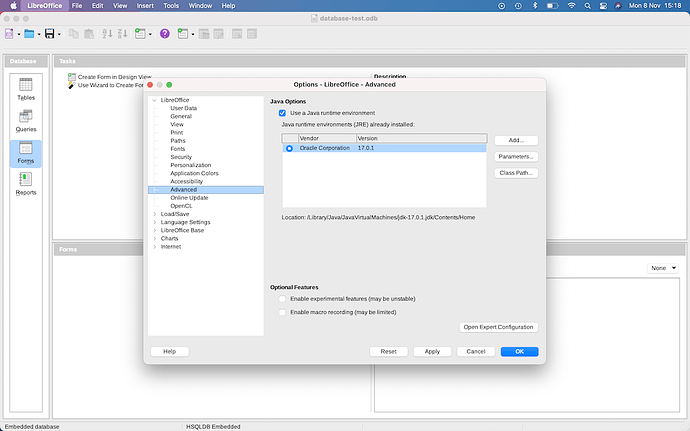Open Spotlight search in menu bar

click(587, 6)
